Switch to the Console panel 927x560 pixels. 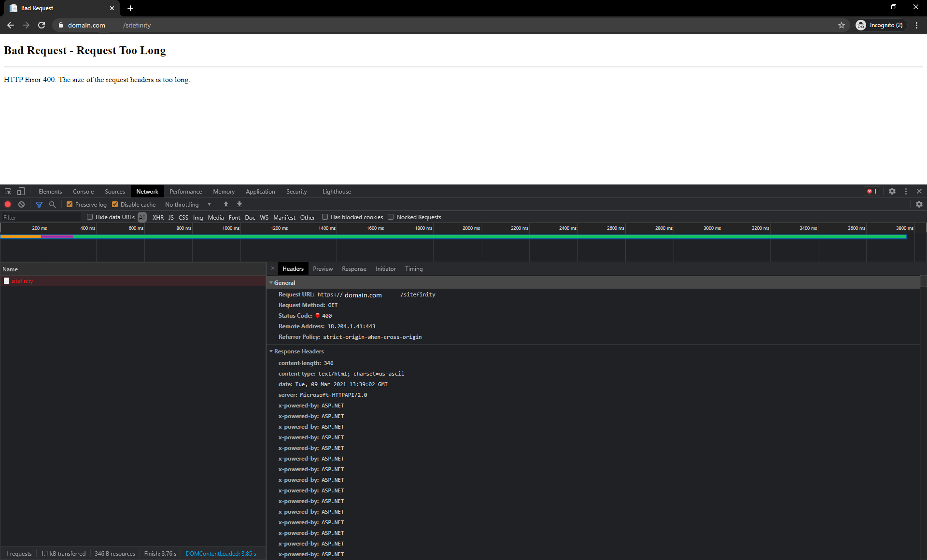[83, 191]
